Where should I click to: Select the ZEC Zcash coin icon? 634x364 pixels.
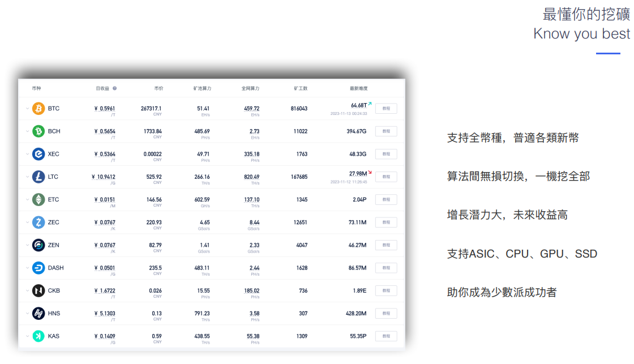[x=38, y=222]
